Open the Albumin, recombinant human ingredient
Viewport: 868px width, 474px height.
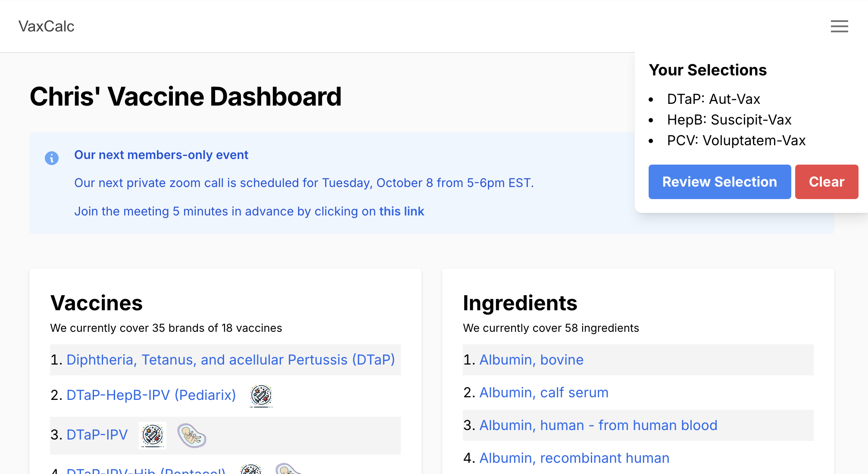point(575,458)
